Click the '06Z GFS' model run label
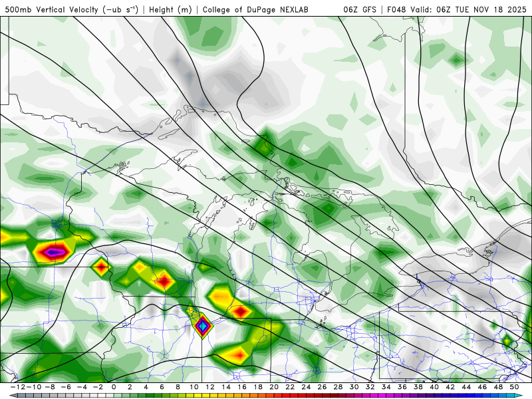532x399 pixels. point(360,9)
